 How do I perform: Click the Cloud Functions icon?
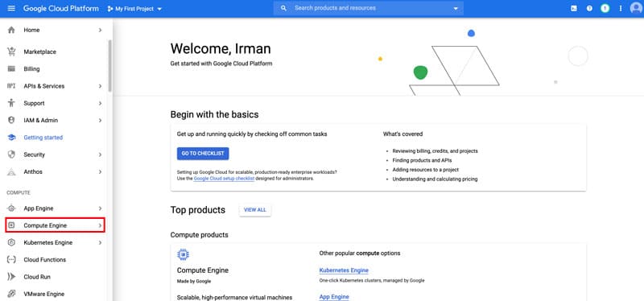[x=11, y=259]
